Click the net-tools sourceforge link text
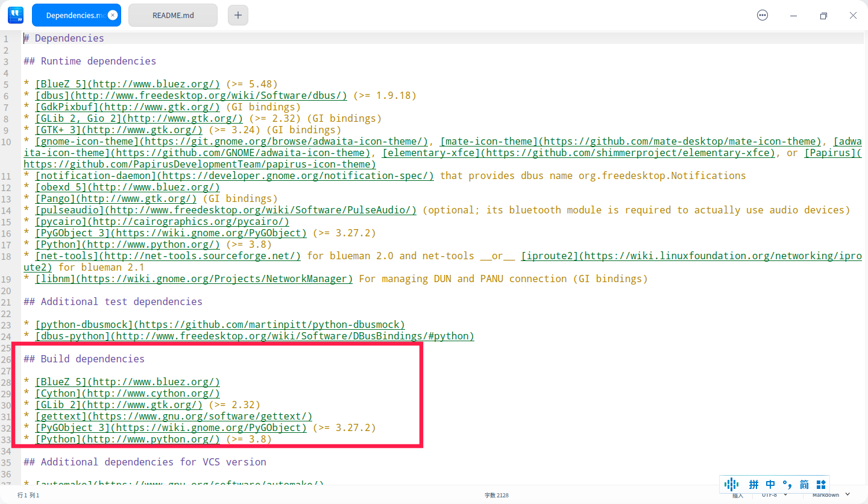868x504 pixels. pos(168,256)
